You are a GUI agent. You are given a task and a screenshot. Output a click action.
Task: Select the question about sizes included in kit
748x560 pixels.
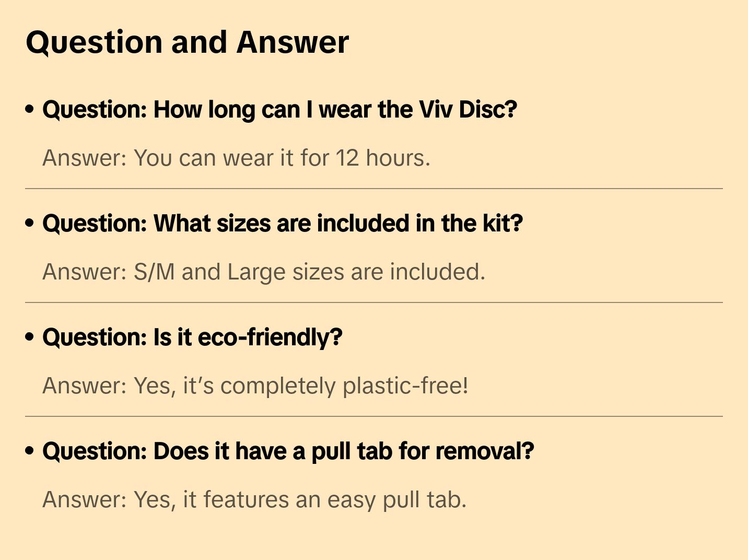[x=282, y=224]
